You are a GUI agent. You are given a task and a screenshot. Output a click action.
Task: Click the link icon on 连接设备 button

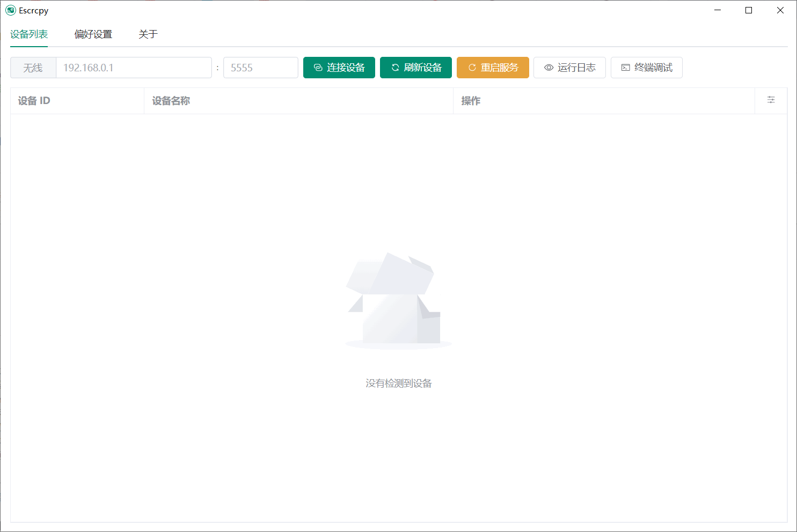[x=318, y=68]
